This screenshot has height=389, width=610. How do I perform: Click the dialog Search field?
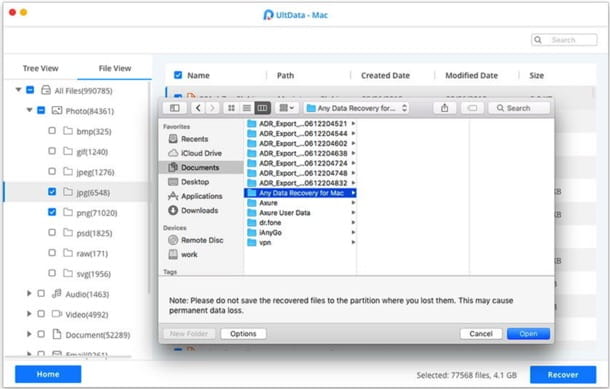tap(519, 108)
